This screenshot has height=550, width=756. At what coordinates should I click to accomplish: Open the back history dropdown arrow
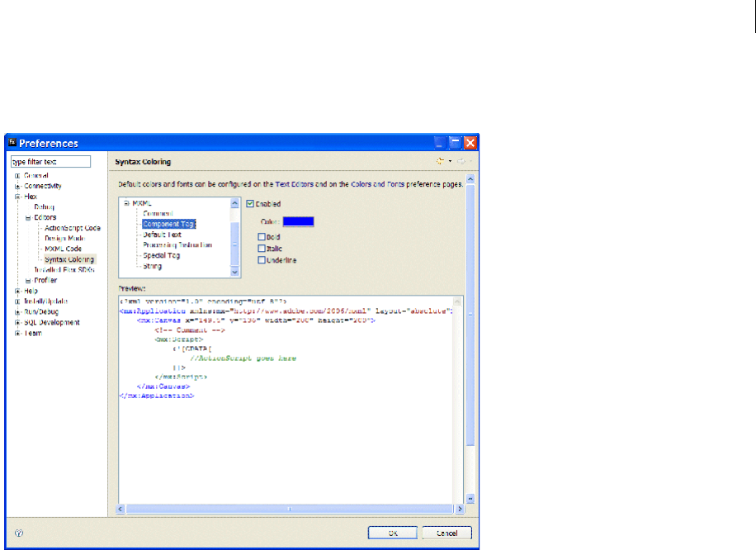click(x=451, y=161)
